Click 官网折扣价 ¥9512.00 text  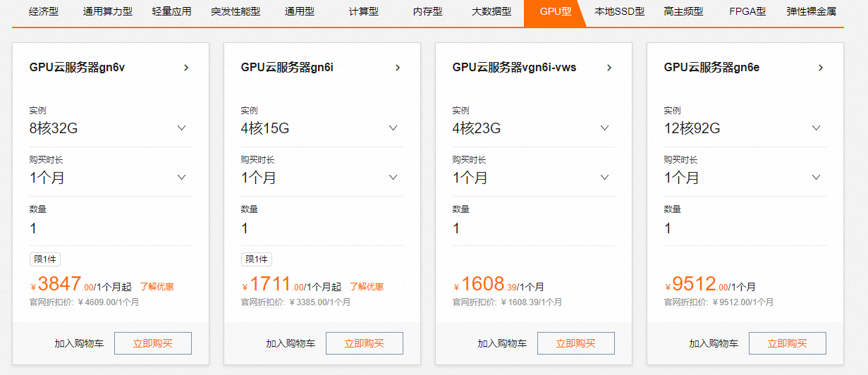[x=719, y=302]
